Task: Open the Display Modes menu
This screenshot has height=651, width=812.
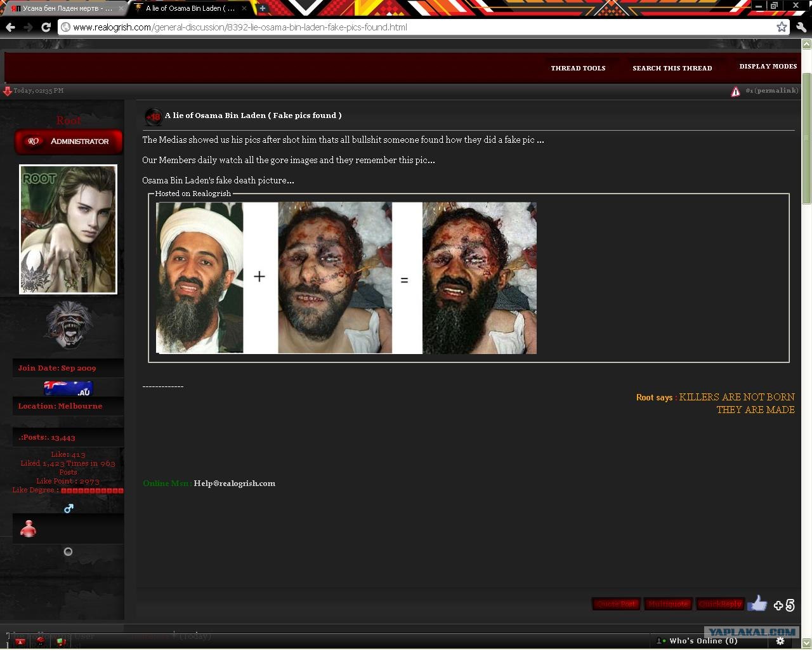Action: [768, 66]
